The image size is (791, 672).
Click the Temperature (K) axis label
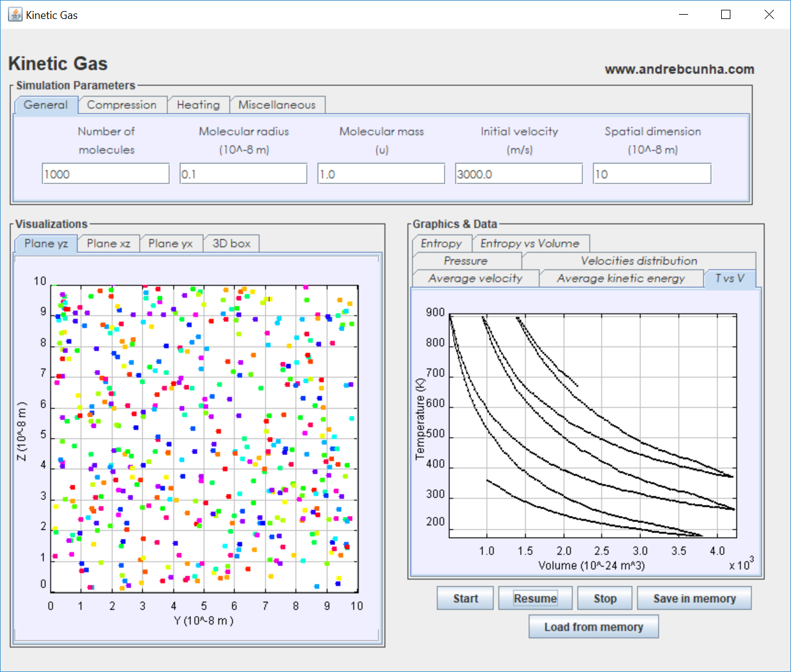(420, 419)
